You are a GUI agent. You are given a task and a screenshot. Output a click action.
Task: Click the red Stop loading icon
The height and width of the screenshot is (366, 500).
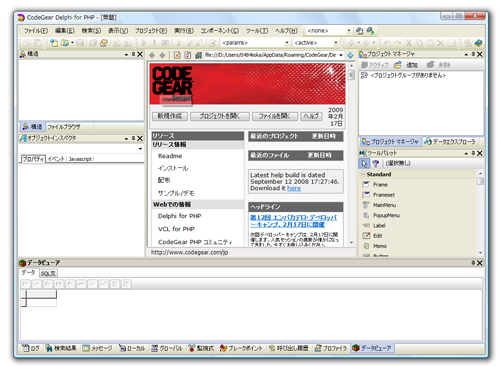[177, 55]
